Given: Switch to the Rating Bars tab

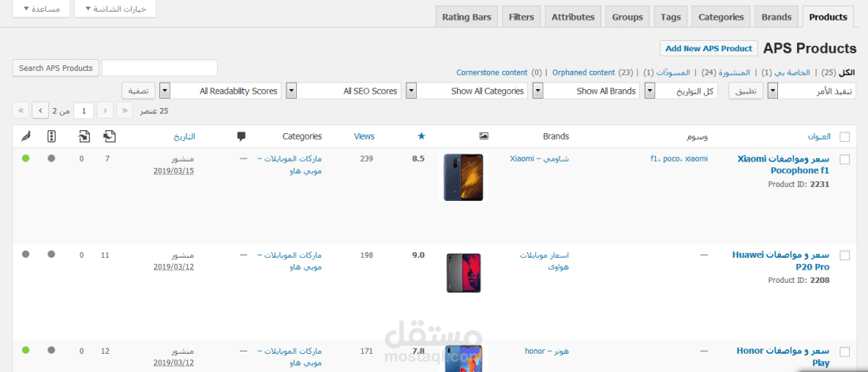Looking at the screenshot, I should (x=466, y=17).
